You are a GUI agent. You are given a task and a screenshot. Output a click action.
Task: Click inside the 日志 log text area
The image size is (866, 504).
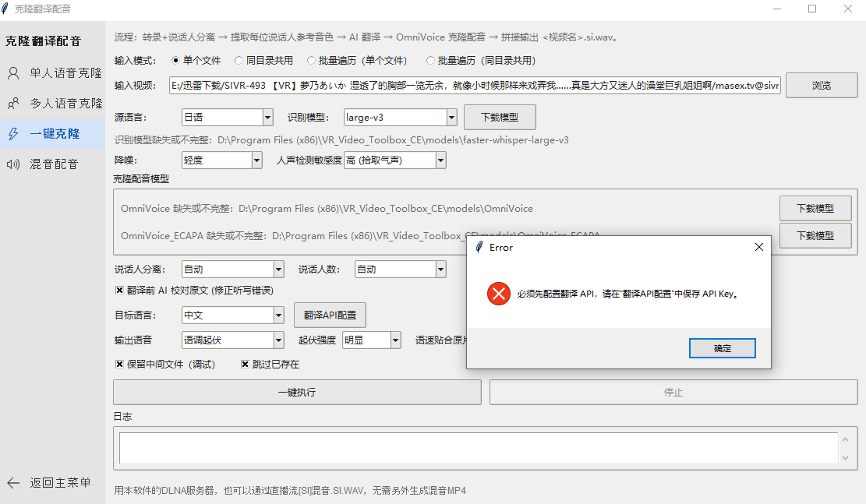coord(479,448)
